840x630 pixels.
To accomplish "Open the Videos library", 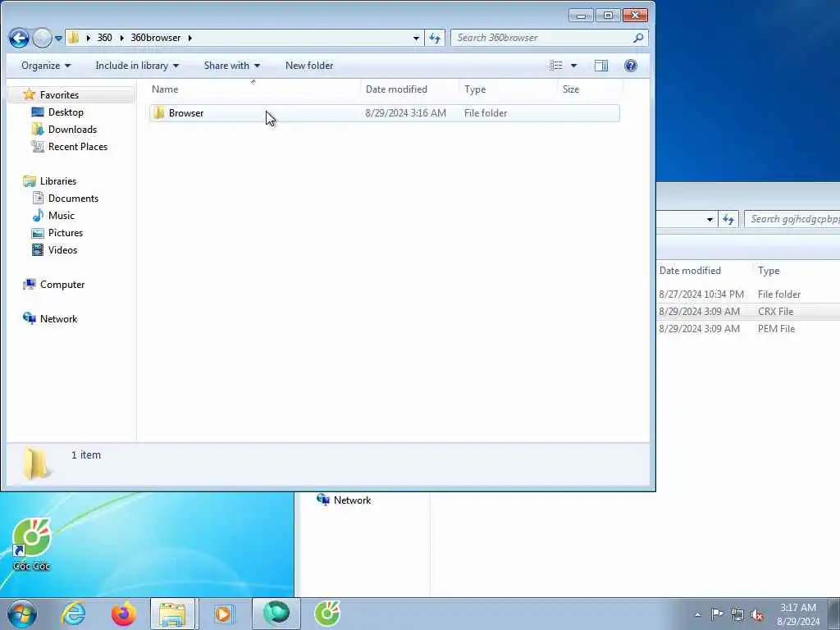I will 62,249.
